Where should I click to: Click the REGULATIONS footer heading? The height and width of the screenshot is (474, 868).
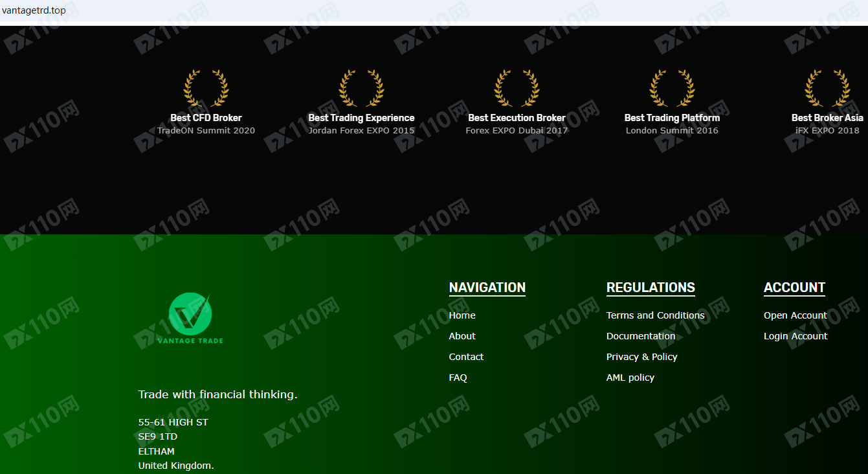coord(651,288)
